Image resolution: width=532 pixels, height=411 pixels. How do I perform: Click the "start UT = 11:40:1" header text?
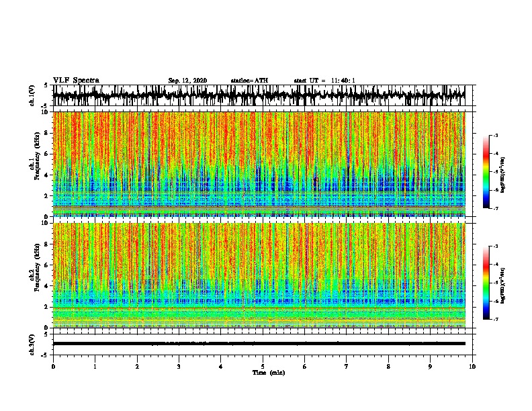[x=324, y=81]
